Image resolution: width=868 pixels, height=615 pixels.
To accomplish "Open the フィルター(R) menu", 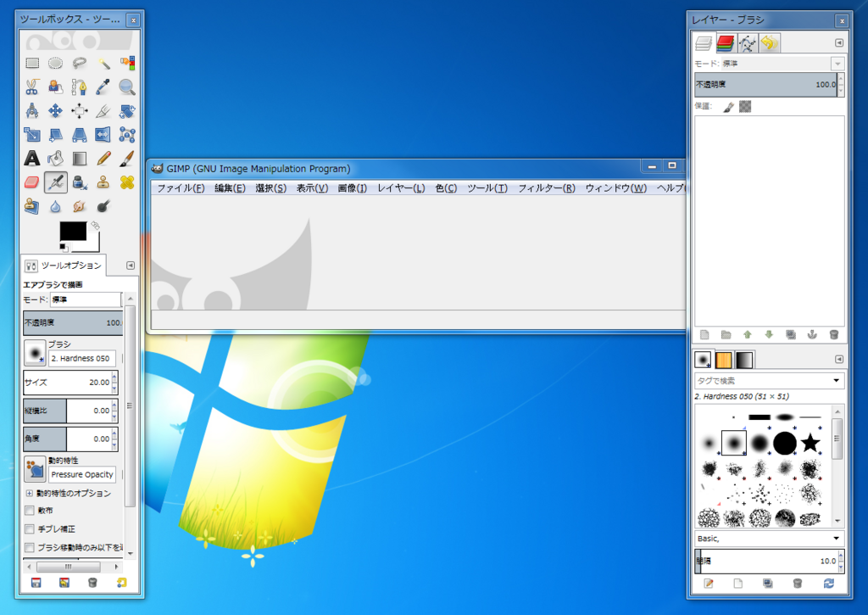I will coord(547,188).
